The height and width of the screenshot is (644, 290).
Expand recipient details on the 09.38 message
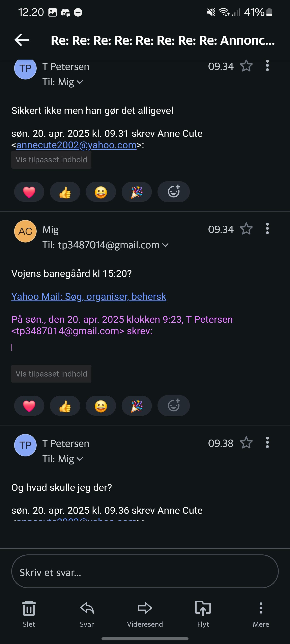(80, 459)
